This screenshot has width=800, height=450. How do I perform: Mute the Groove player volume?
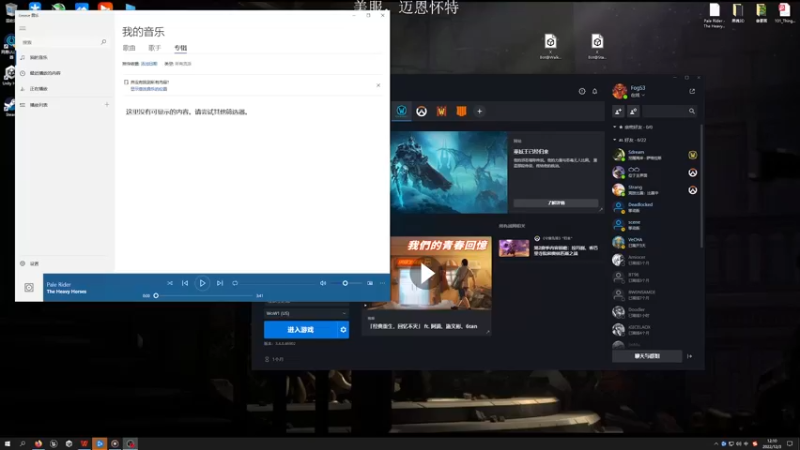[323, 283]
